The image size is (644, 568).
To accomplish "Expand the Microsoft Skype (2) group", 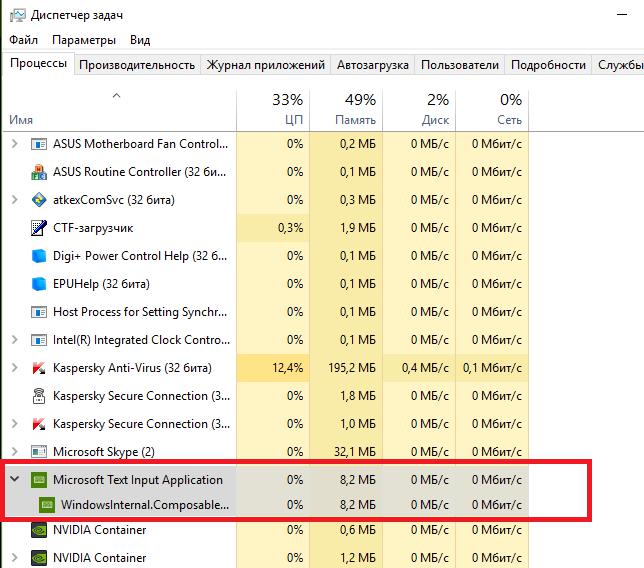I will [15, 451].
